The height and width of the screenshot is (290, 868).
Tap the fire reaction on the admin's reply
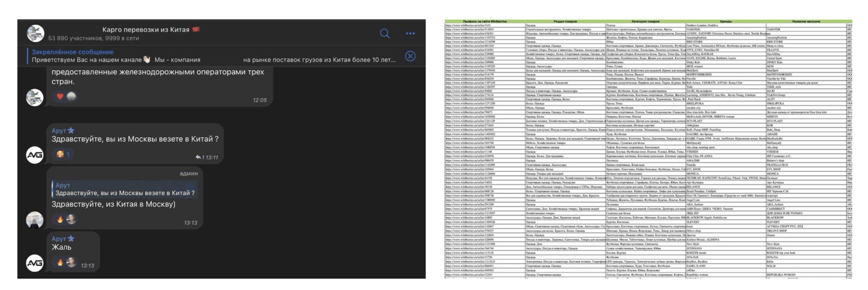(x=60, y=219)
